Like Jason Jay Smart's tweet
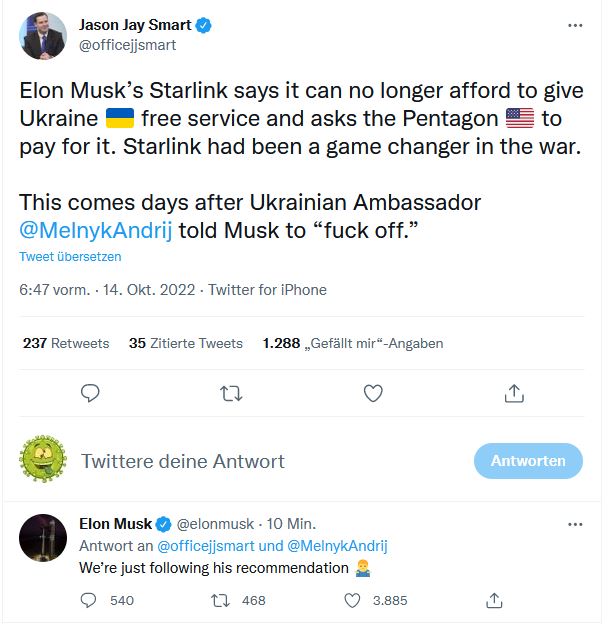 [x=373, y=394]
